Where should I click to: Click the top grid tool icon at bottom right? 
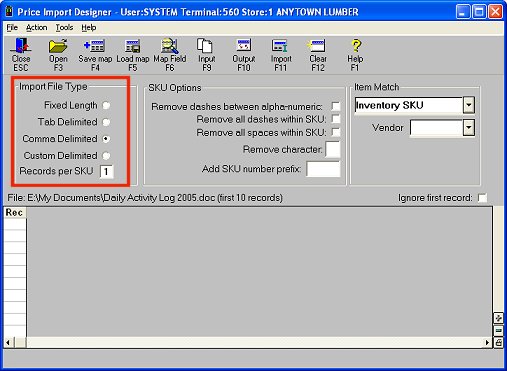(498, 318)
